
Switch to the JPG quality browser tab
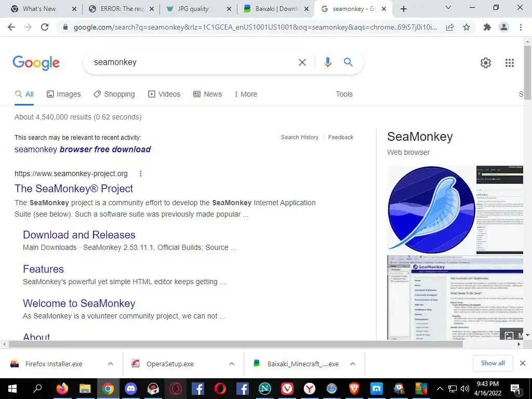[199, 9]
